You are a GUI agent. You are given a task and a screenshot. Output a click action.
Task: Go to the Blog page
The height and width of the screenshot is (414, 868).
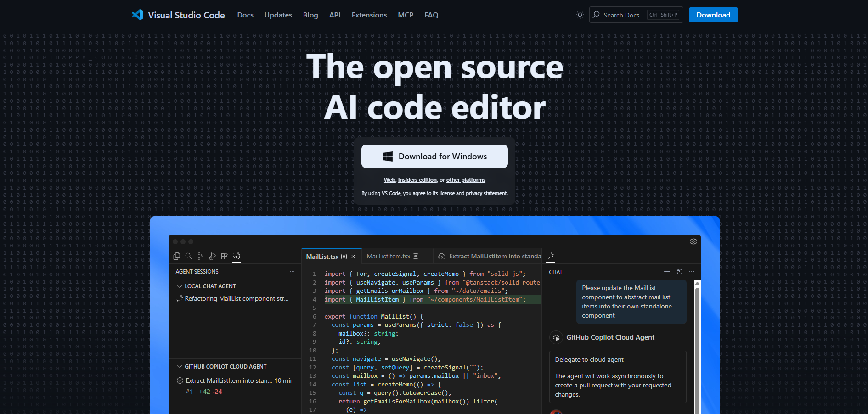[310, 15]
